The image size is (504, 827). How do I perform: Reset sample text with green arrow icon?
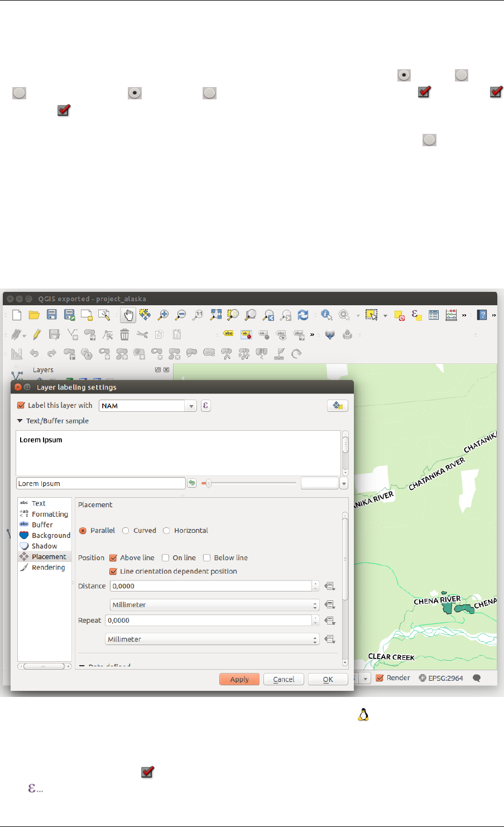[x=192, y=483]
